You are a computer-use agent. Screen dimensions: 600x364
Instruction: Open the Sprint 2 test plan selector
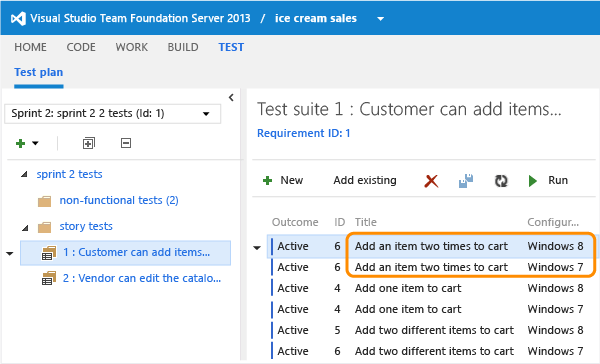click(x=112, y=114)
